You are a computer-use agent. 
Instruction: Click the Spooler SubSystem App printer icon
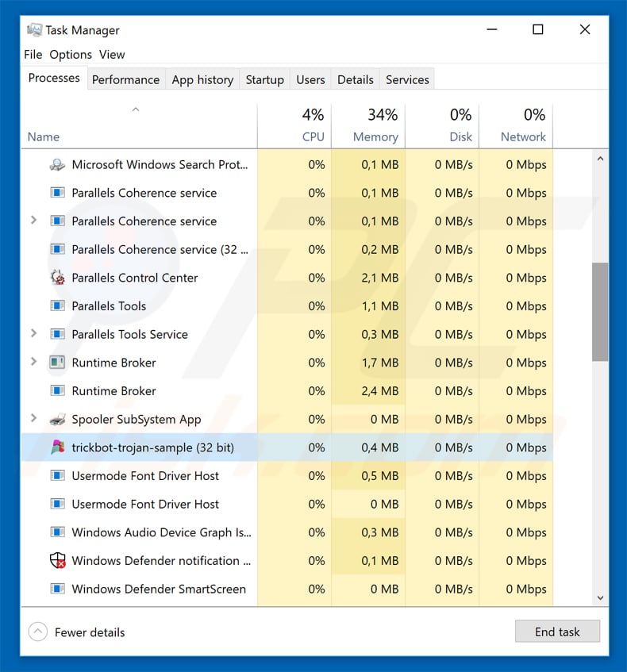57,419
